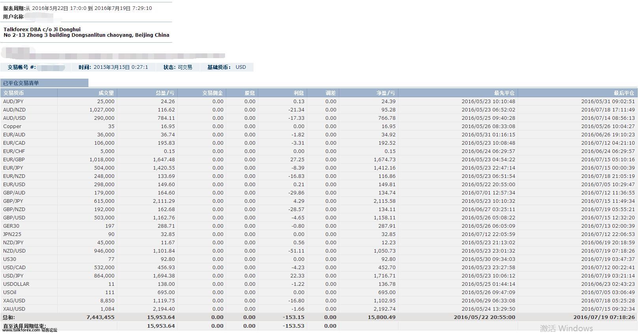The image size is (644, 334).
Task: Select the EUR/USD row label
Action: click(14, 185)
